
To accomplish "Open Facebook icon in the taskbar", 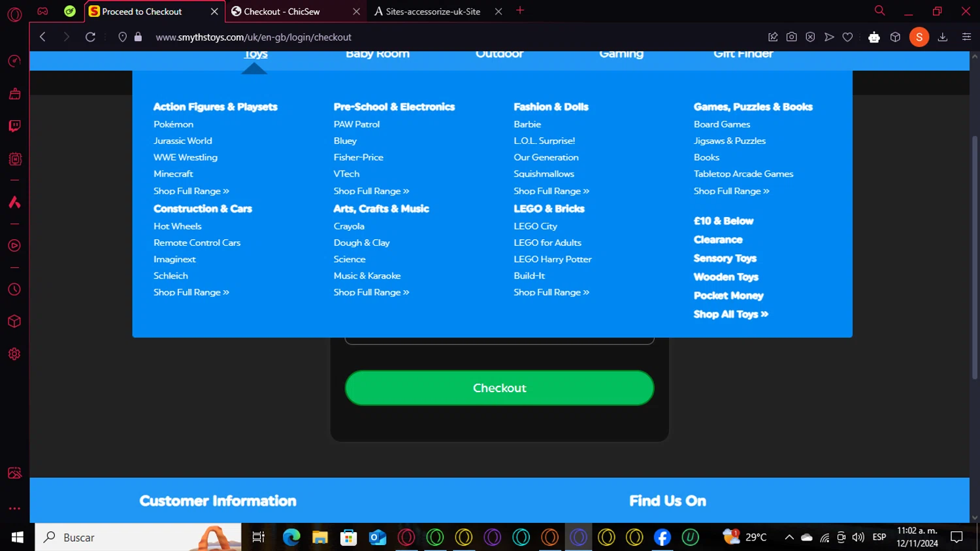I will [662, 537].
